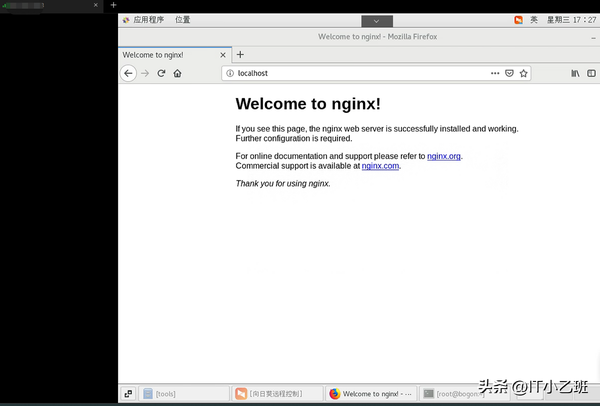Open the page actions three-dot menu
The width and height of the screenshot is (600, 406).
click(494, 73)
